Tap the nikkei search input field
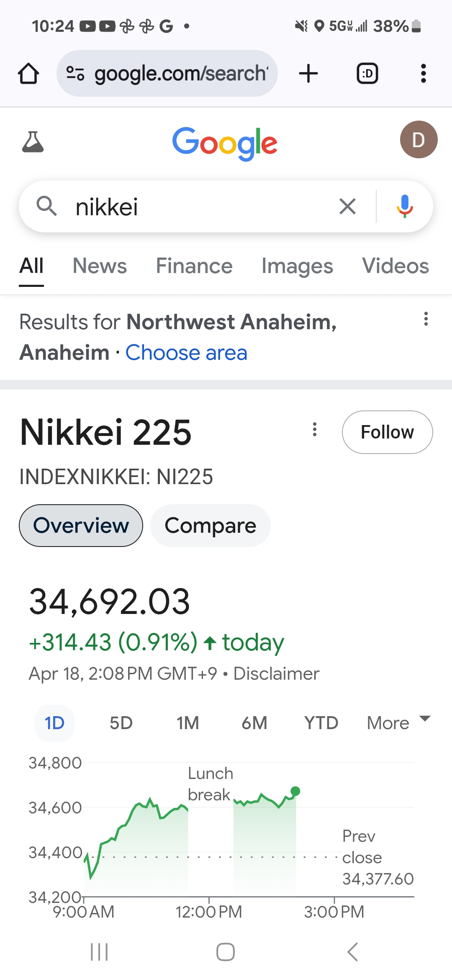Viewport: 452px width, 980px height. [x=201, y=206]
